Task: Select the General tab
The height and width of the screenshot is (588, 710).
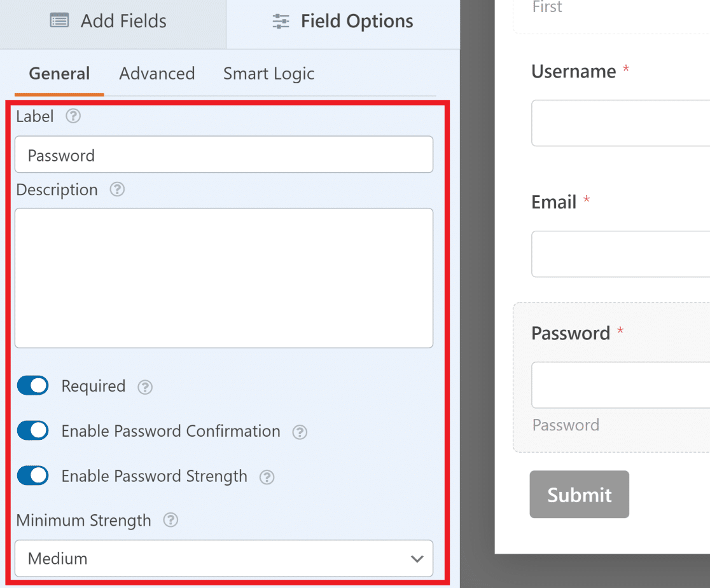Action: pos(59,74)
